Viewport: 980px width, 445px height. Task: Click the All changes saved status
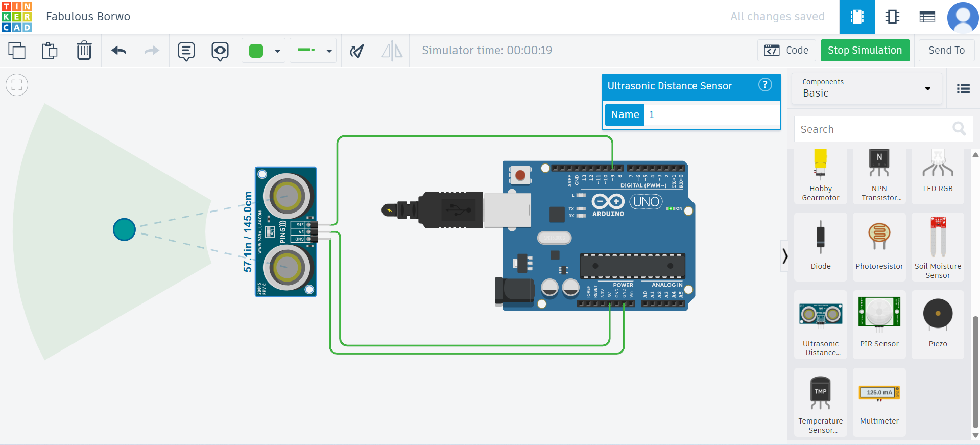(x=777, y=17)
